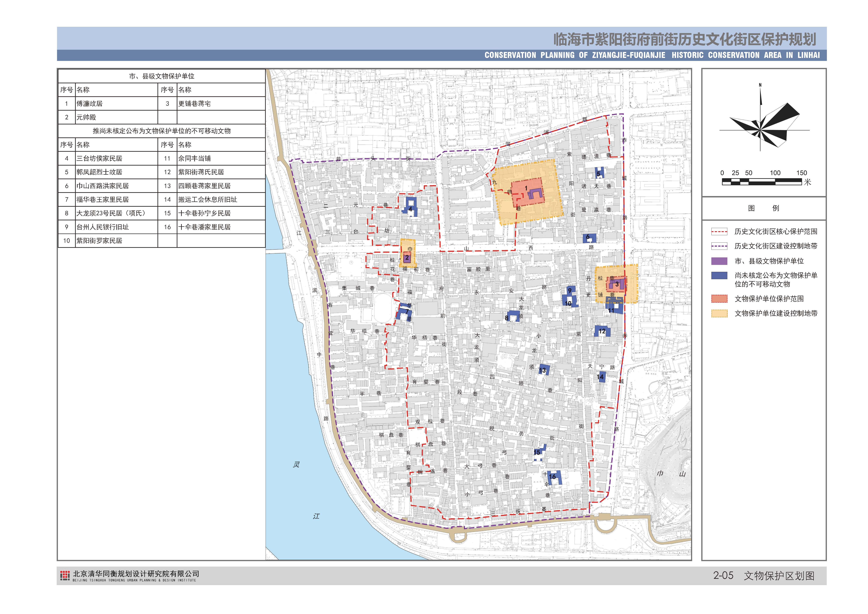This screenshot has height=614, width=868.
Task: Click table cell 大龙须23号民居（项氏）
Action: (x=111, y=213)
